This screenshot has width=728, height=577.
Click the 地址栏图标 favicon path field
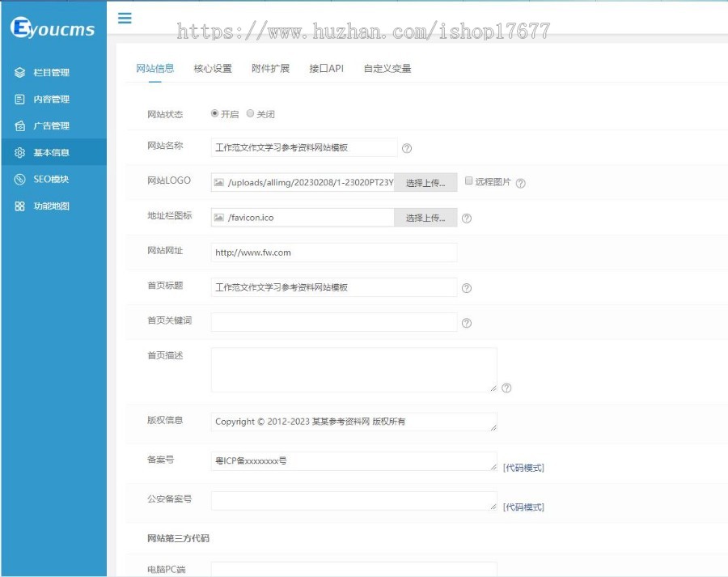click(x=303, y=218)
